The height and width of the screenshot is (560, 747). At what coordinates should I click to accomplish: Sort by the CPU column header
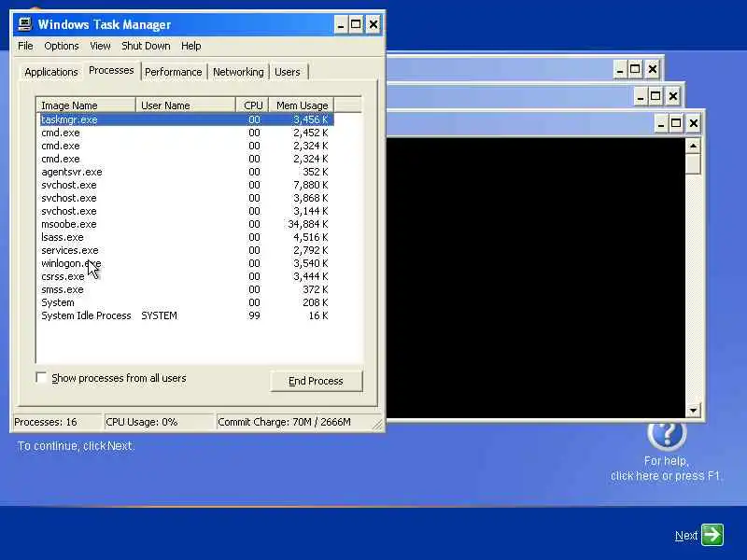[252, 105]
